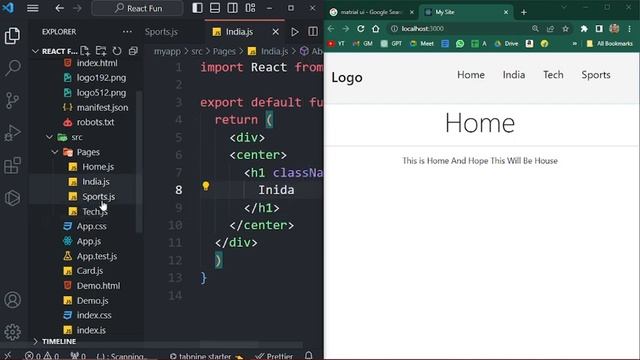Screen dimensions: 640x360
Task: Open the VS Code hamburger menu
Action: pos(33,8)
